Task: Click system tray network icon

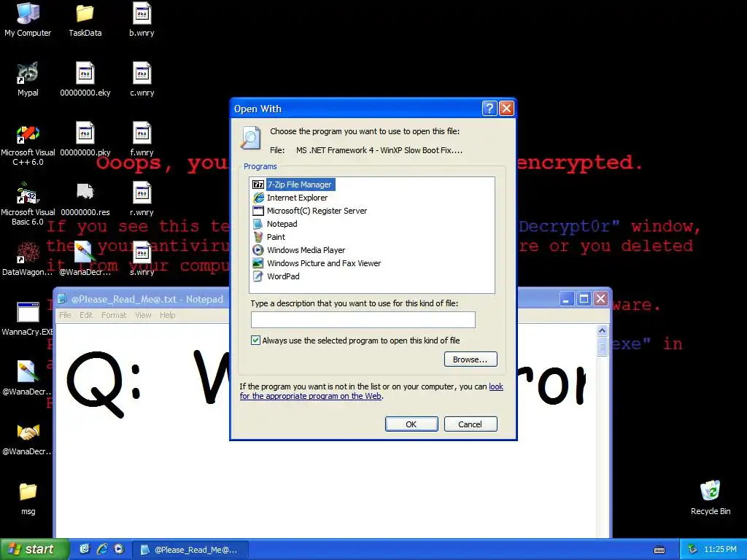Action: 692,550
